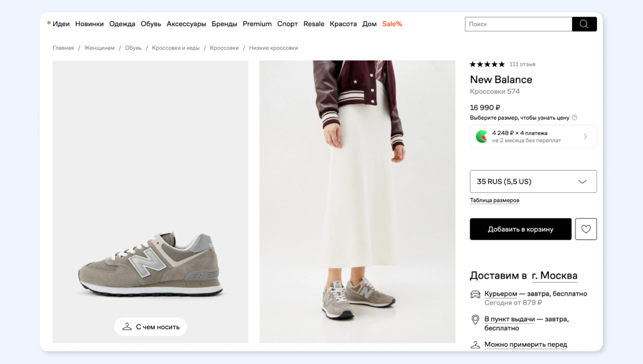643x364 pixels.
Task: Open the Красота section
Action: pyautogui.click(x=343, y=24)
